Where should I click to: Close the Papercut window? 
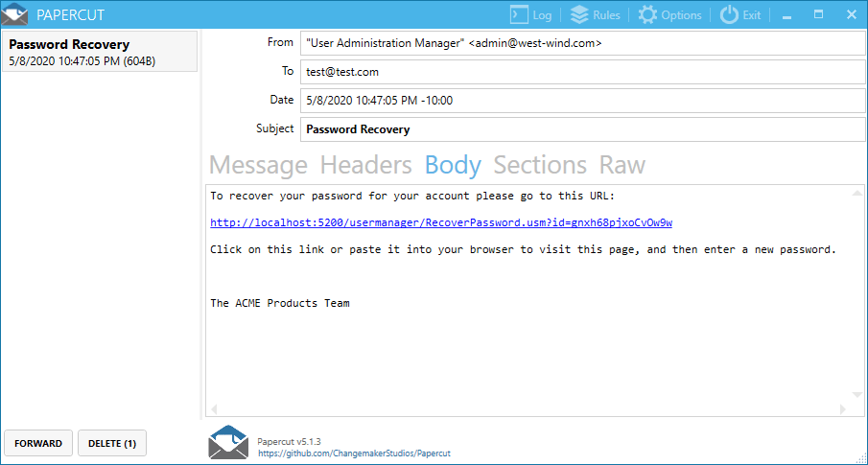852,15
